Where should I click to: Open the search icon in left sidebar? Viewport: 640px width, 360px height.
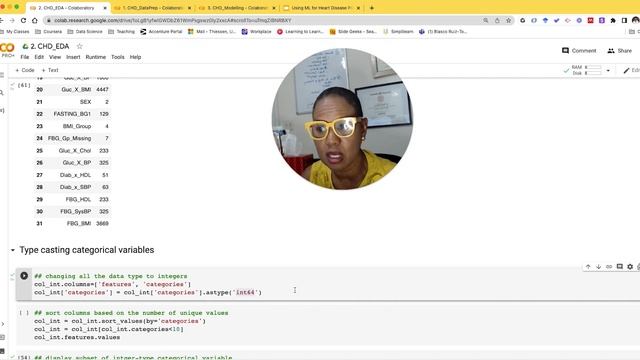[2, 93]
